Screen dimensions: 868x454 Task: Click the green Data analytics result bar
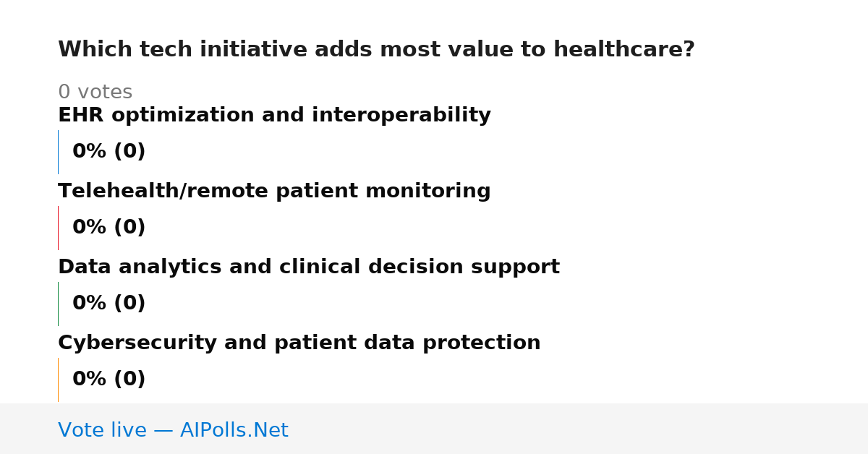58,304
